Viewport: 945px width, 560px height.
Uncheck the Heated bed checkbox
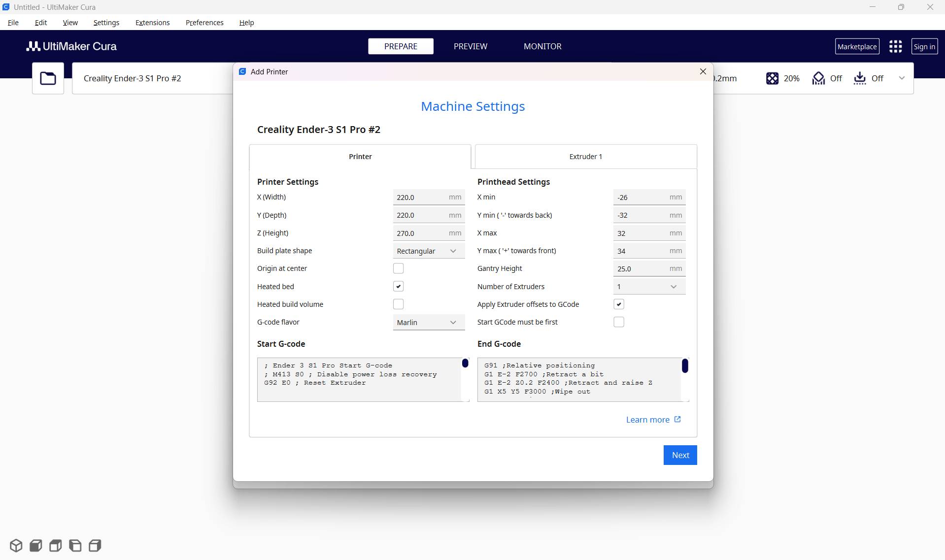[x=398, y=286]
